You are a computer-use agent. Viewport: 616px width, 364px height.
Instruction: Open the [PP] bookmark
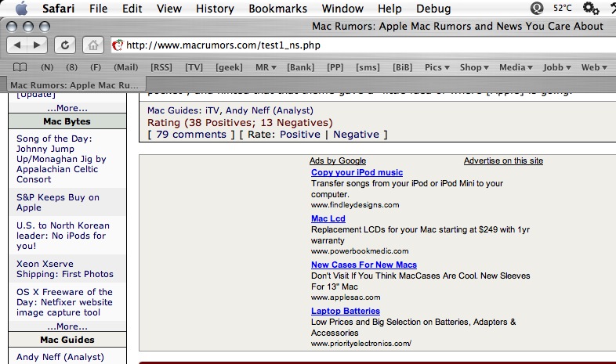(335, 67)
